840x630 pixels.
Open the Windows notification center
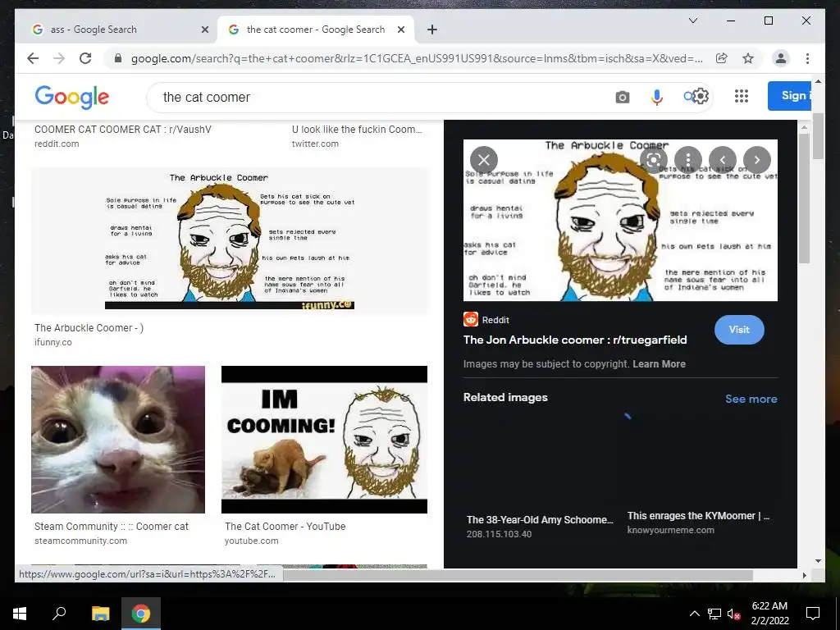pos(813,614)
